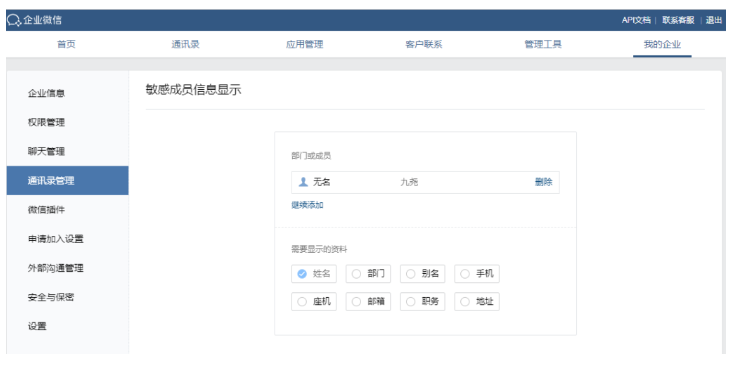Screen dimensions: 736x366
Task: Go to 聊天管理 sidebar item
Action: [x=68, y=152]
